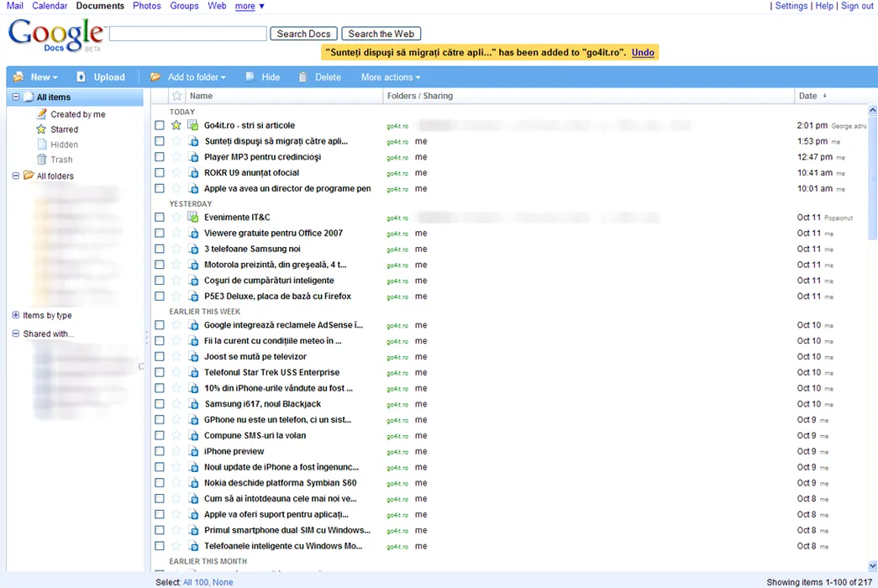Click the Help link
Viewport: 878px width, 588px height.
[823, 6]
